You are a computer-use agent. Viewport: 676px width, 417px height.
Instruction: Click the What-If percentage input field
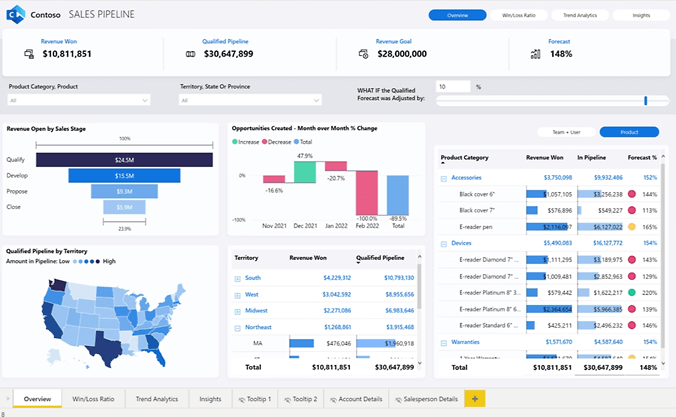click(x=453, y=87)
